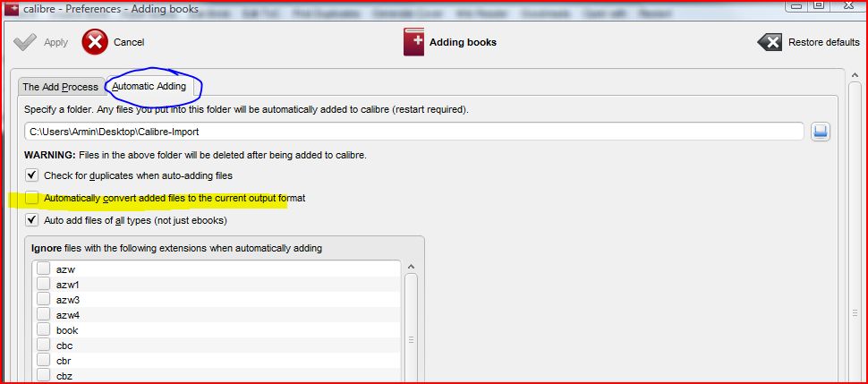Screen dimensions: 868x384
Task: Check the azw1 extension checkbox
Action: [43, 285]
